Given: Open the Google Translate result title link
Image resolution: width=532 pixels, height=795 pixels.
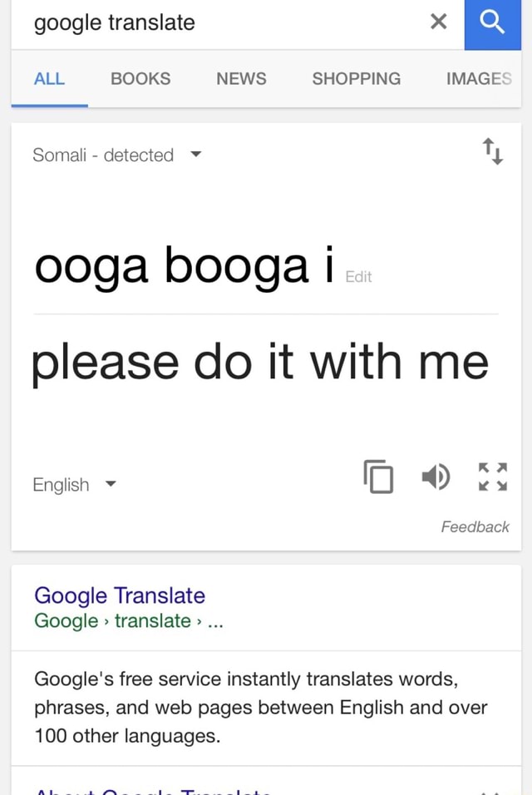Looking at the screenshot, I should point(120,595).
